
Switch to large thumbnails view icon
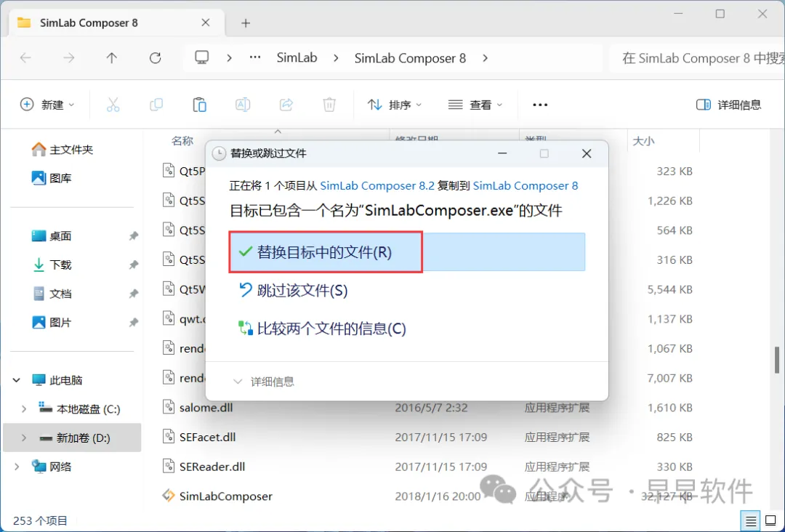click(x=771, y=521)
